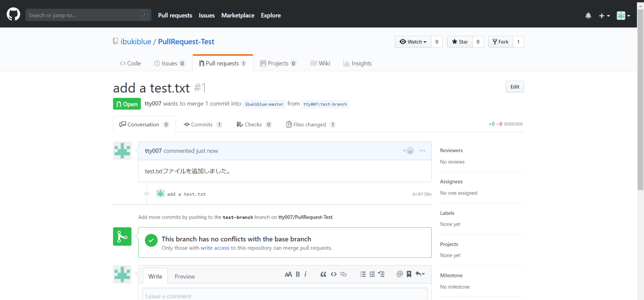Screen dimensions: 644x300
Task: Open the comment options kebab menu
Action: tap(422, 150)
